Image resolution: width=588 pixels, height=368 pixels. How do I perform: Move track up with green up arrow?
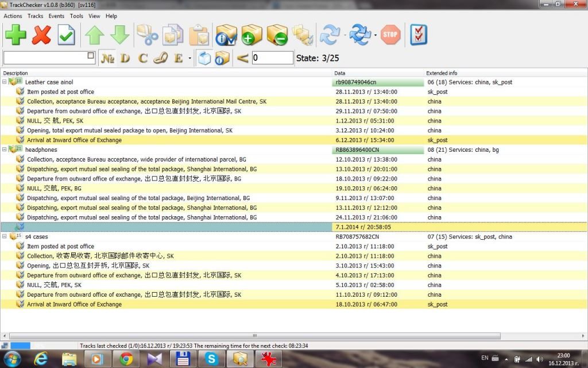point(94,35)
